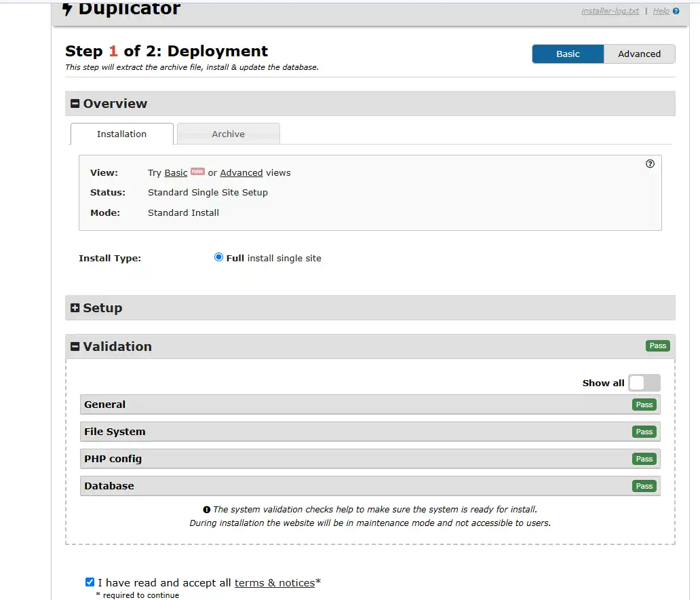This screenshot has width=700, height=600.
Task: Click the 'Step 1 of 2: Deployment' heading
Action: [x=166, y=52]
